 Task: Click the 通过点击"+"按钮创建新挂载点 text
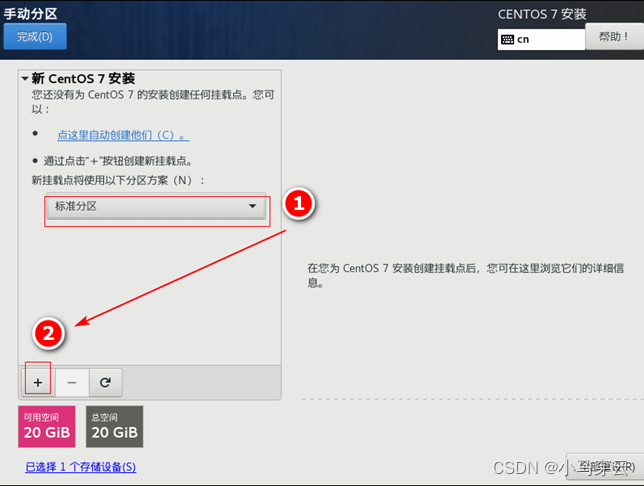118,161
